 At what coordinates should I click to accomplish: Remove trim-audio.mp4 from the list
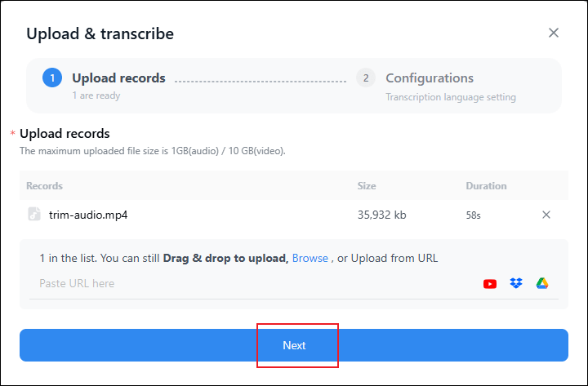point(546,215)
